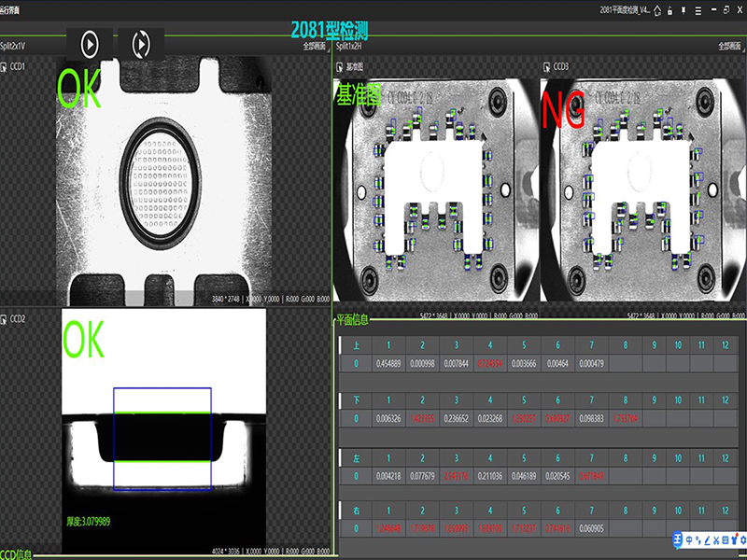Image resolution: width=747 pixels, height=560 pixels.
Task: Open 全部画面 dropdown in Split1x2H panel
Action: pyautogui.click(x=730, y=45)
